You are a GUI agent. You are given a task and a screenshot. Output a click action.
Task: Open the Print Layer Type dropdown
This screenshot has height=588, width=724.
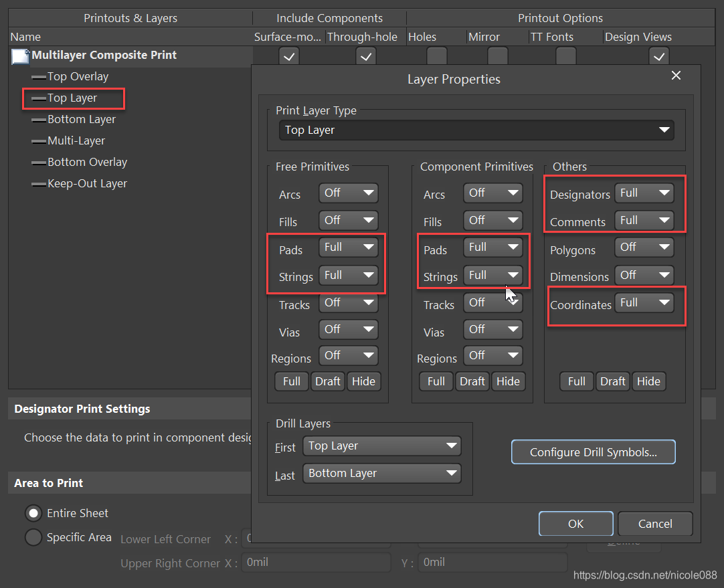(x=476, y=130)
